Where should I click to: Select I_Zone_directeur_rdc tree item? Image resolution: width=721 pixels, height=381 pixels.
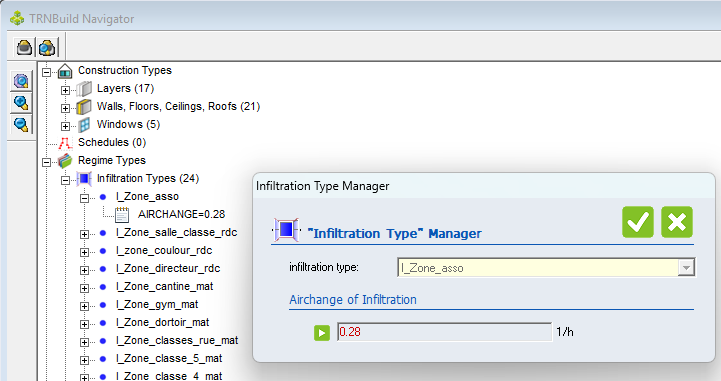[168, 268]
